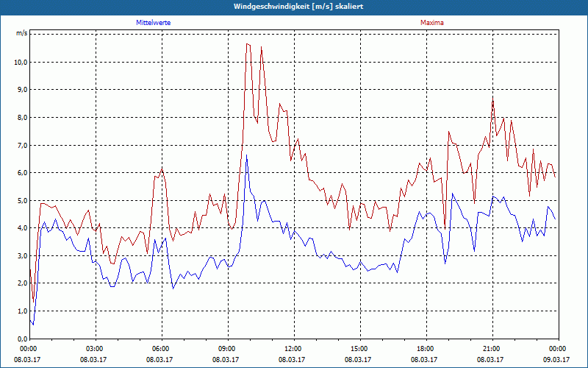Click the '10,0' y-axis value
This screenshot has width=588, height=368.
pos(21,63)
